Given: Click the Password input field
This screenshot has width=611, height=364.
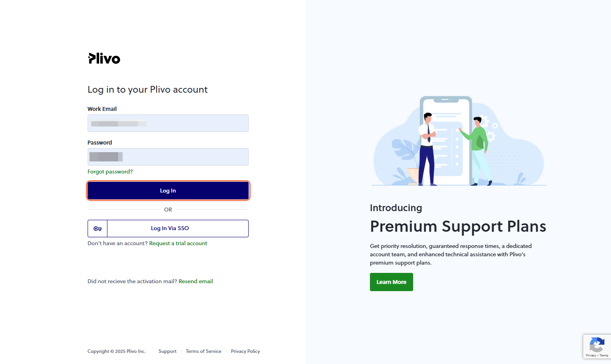Looking at the screenshot, I should pyautogui.click(x=168, y=156).
